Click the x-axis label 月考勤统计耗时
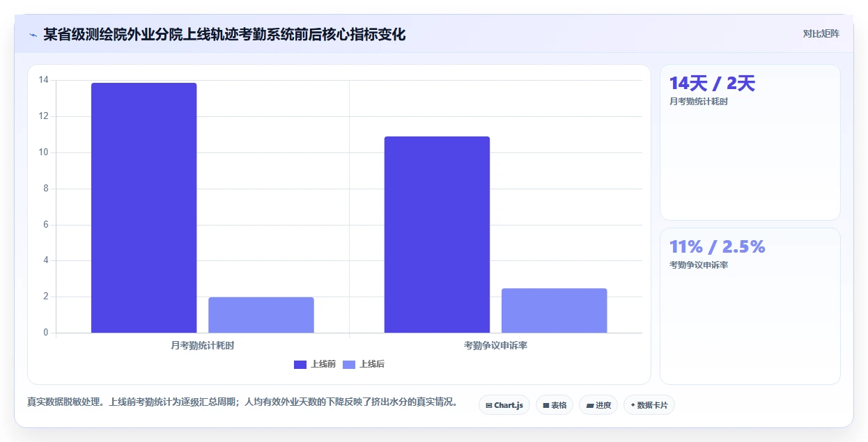This screenshot has width=868, height=442. point(203,345)
